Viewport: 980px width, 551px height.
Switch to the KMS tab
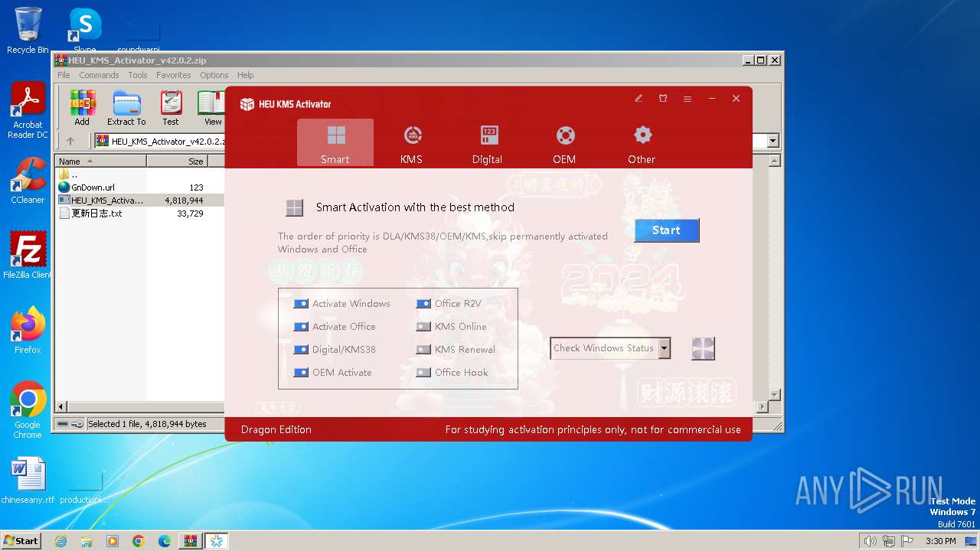(411, 143)
